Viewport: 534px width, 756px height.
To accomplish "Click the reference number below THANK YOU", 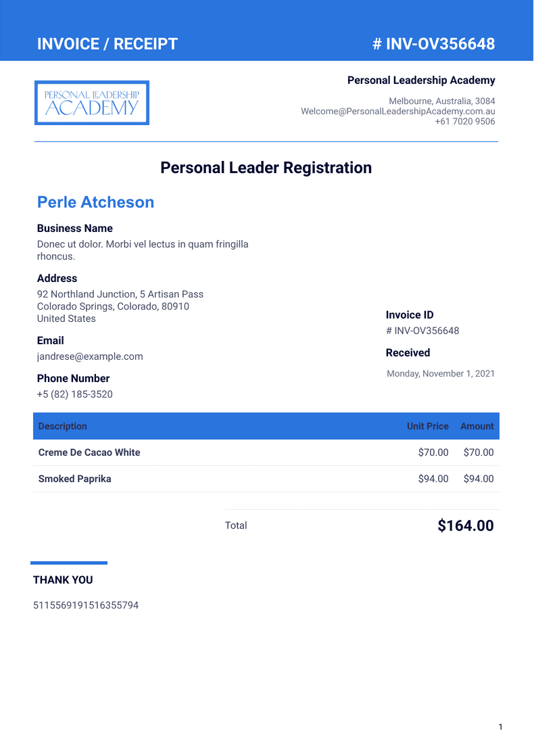I will pos(86,605).
